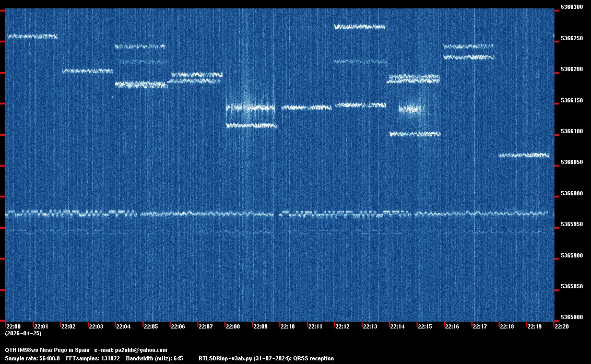Screen dimensions: 591x364
Task: Select the Sample rate: 56400.0 text
Action: 32,359
